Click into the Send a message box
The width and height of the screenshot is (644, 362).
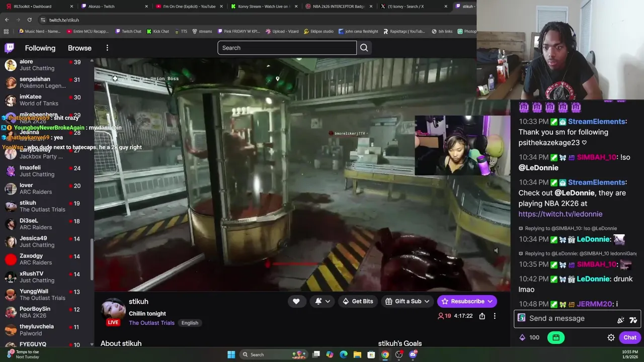point(566,318)
